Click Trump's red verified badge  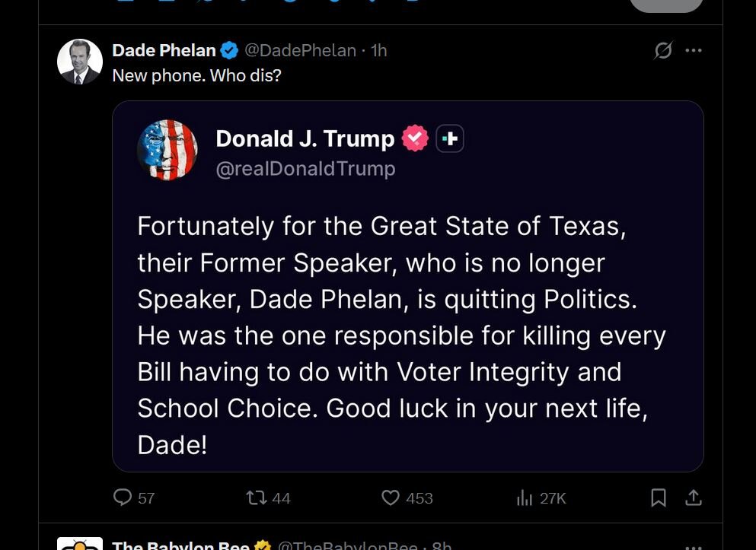(x=415, y=138)
